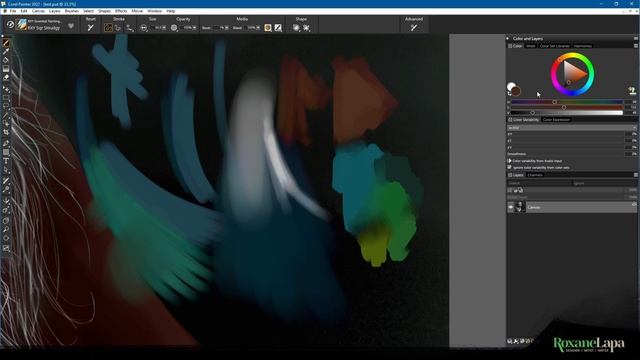Switch to the Color Expression tab
The image size is (640, 360).
coord(556,120)
